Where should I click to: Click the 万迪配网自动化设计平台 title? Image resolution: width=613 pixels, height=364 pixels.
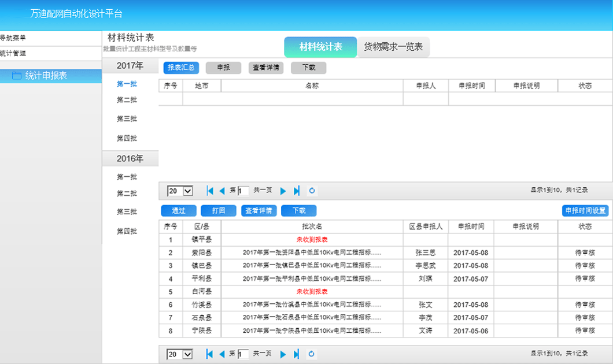(x=76, y=14)
